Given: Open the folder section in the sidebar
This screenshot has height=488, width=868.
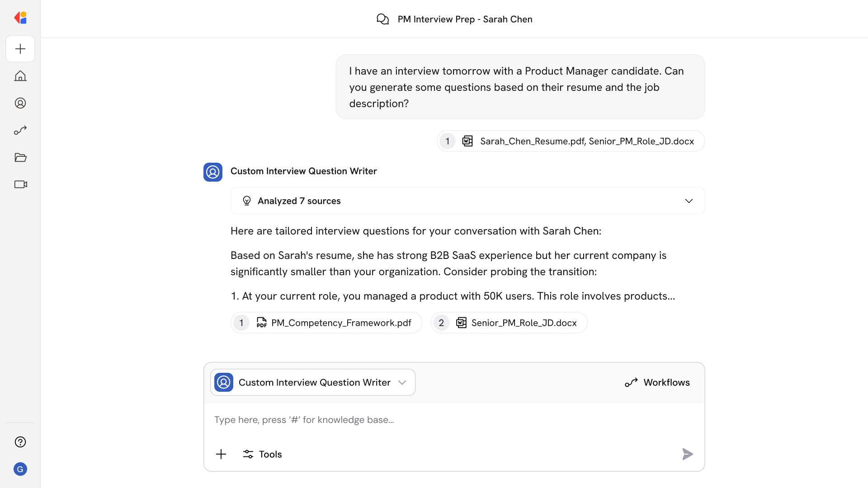Looking at the screenshot, I should [20, 157].
